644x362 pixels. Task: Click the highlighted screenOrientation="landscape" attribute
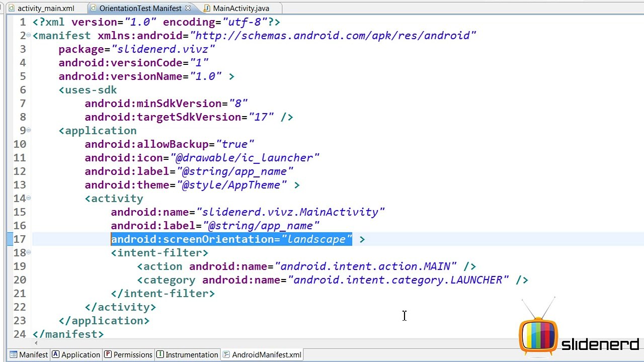pos(231,239)
